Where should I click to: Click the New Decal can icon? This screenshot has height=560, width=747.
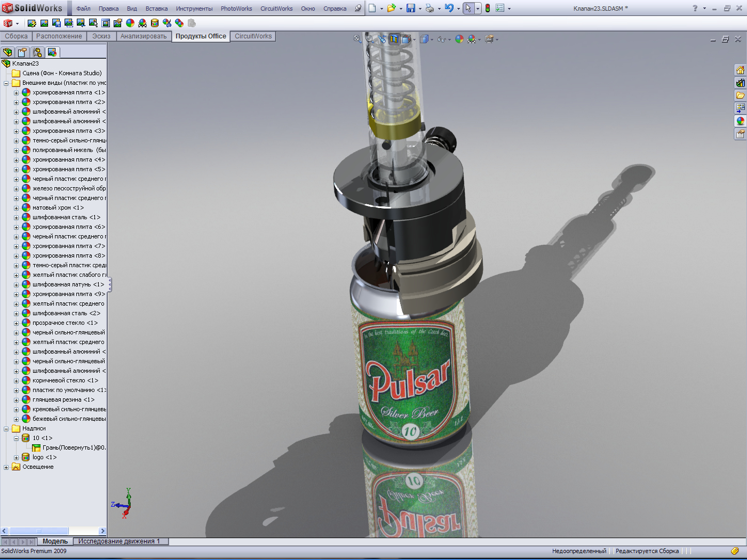(x=155, y=23)
